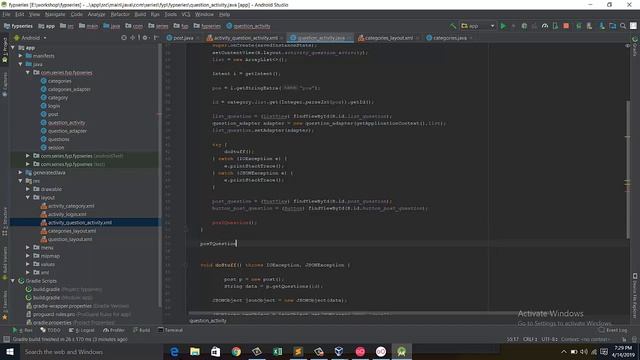Image resolution: width=640 pixels, height=360 pixels.
Task: Open the File menu
Action: click(x=6, y=14)
